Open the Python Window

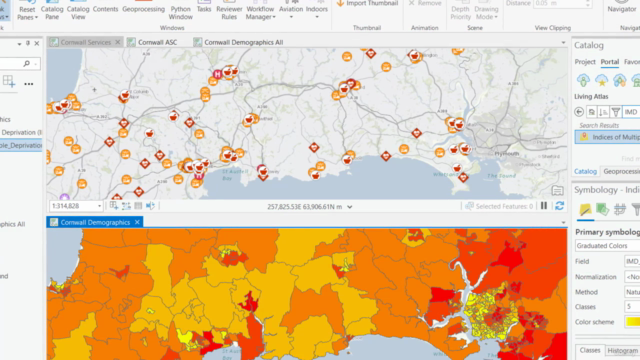(x=180, y=10)
